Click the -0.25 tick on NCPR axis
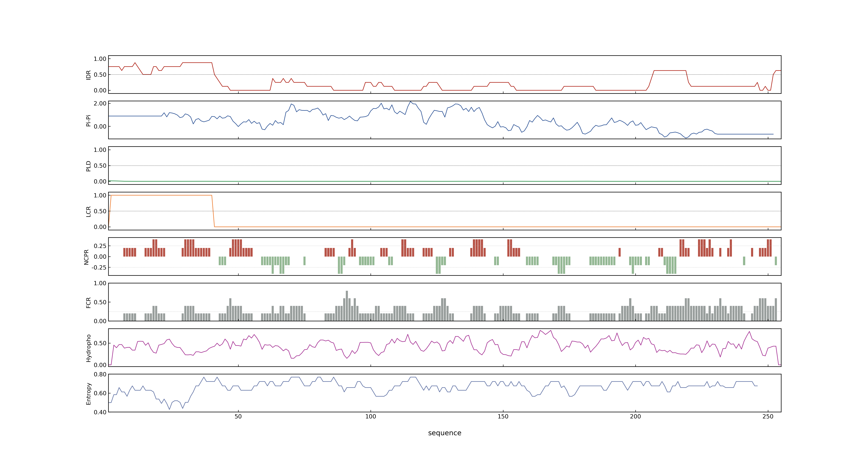This screenshot has width=868, height=463. [x=99, y=268]
